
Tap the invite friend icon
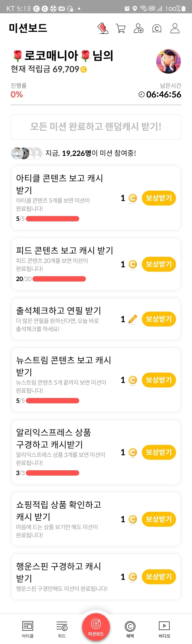pyautogui.click(x=138, y=28)
